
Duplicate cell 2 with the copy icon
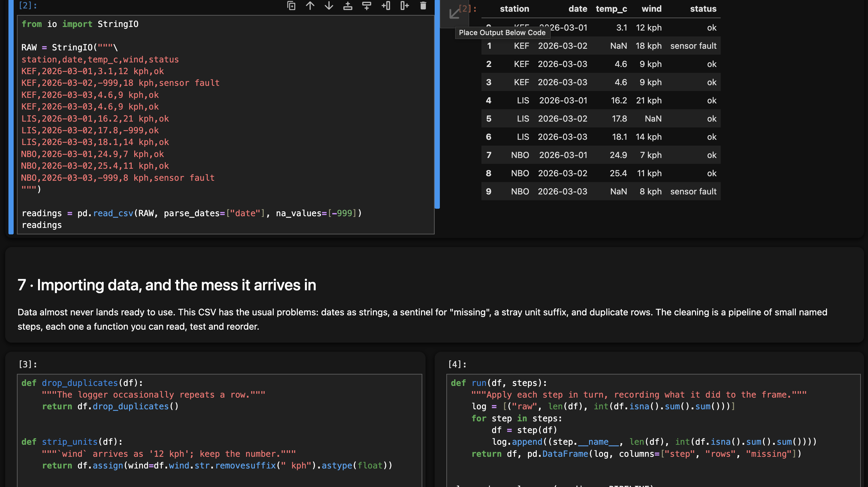coord(291,6)
